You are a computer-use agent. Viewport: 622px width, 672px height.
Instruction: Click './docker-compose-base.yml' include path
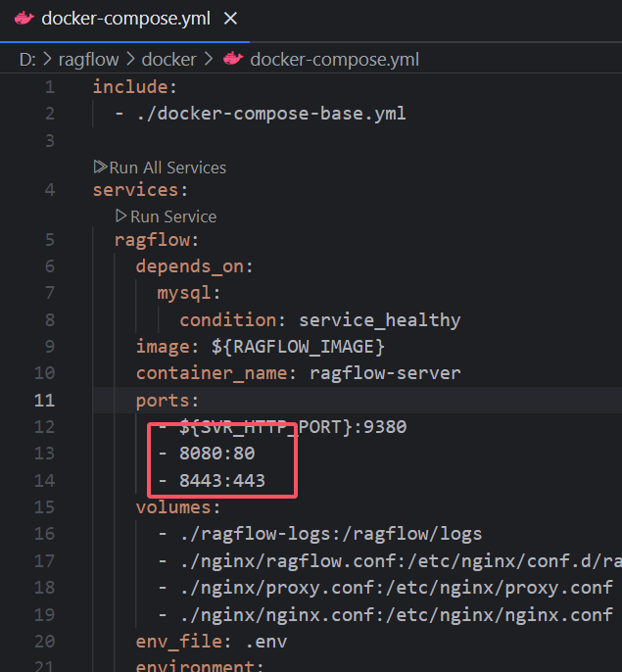[271, 114]
